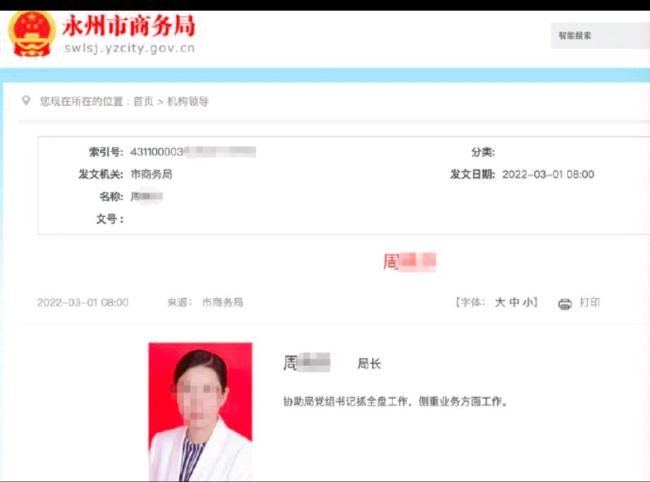Go to 首页 in breadcrumb
Image resolution: width=650 pixels, height=482 pixels.
143,102
